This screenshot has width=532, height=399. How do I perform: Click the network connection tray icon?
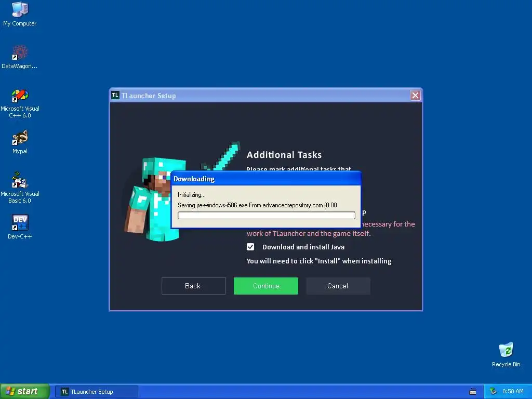tap(494, 392)
